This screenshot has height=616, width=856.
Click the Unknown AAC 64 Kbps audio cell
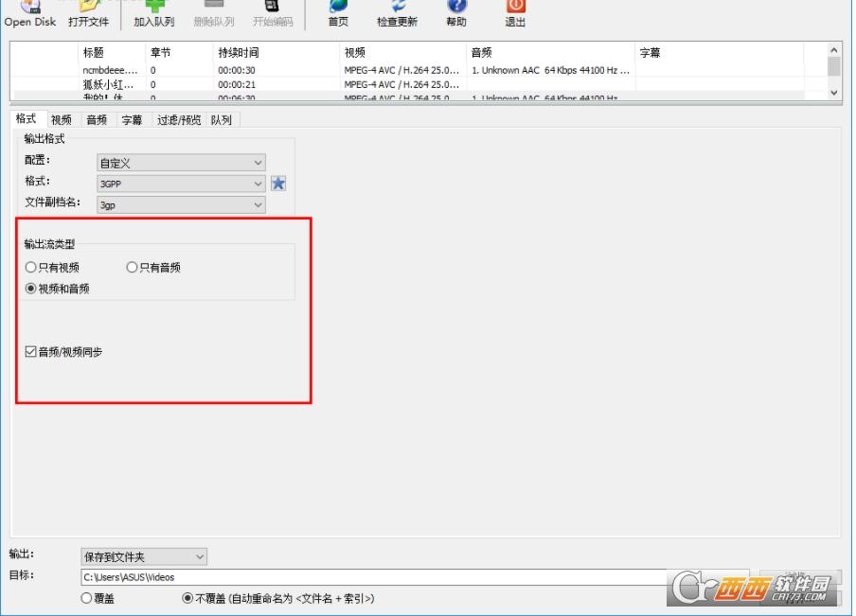pyautogui.click(x=550, y=70)
